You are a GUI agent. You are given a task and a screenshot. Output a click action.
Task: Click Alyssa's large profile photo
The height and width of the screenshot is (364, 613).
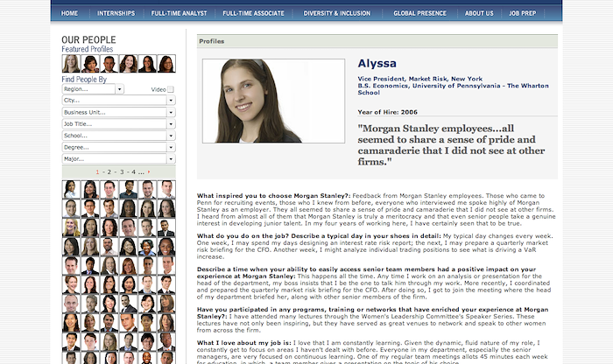tap(273, 101)
